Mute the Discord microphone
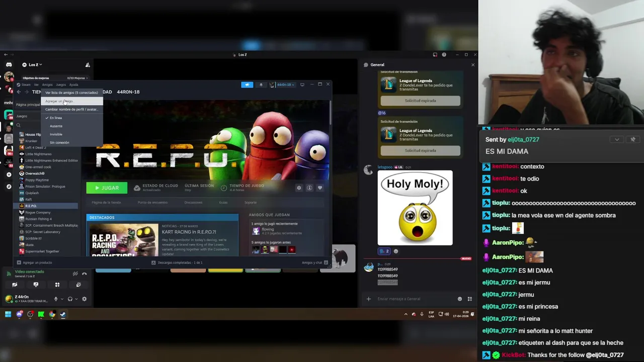The image size is (644, 362). click(x=56, y=299)
